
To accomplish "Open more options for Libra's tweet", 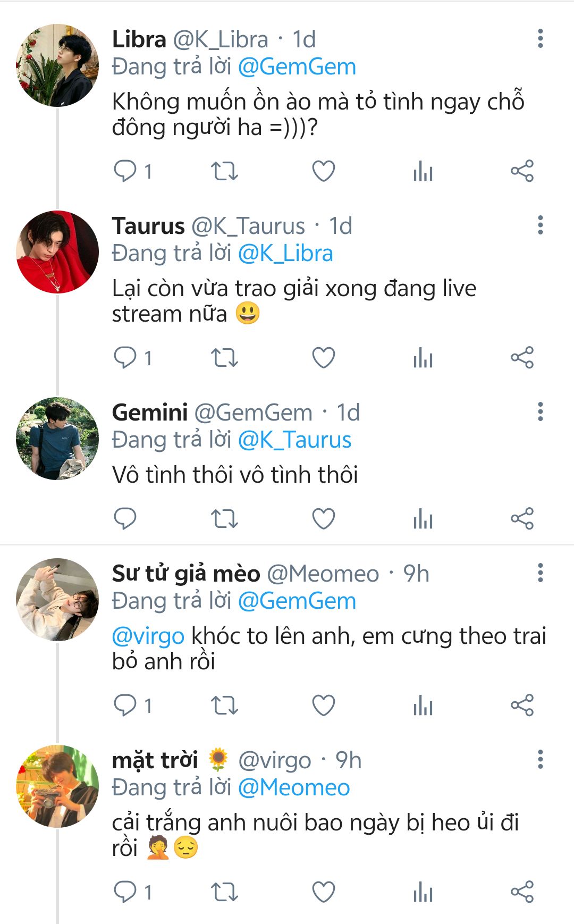I will (x=540, y=39).
